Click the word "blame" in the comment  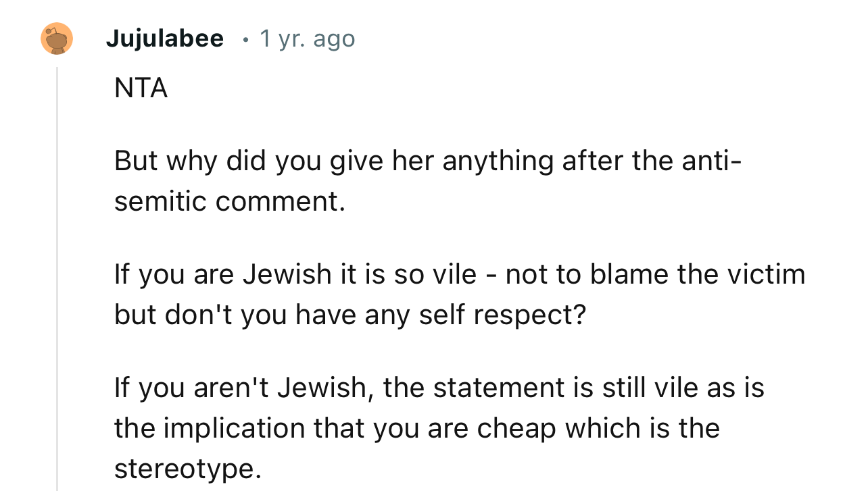click(x=629, y=274)
